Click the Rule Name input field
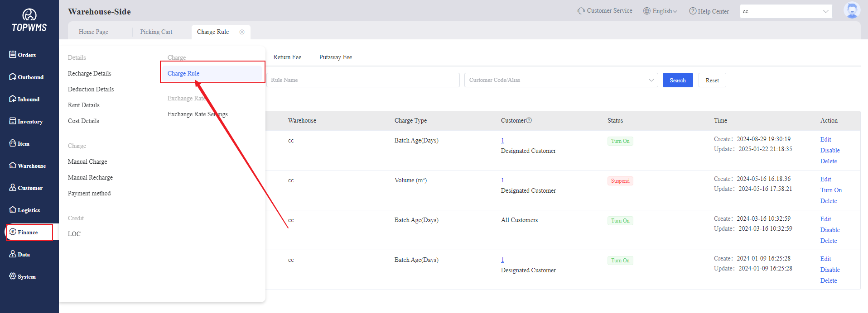 tap(363, 80)
